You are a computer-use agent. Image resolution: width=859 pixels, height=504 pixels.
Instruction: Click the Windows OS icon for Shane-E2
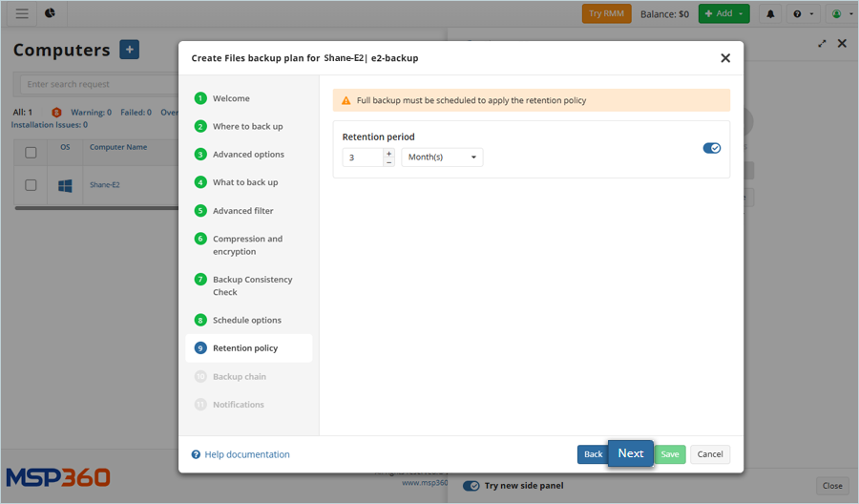tap(65, 185)
